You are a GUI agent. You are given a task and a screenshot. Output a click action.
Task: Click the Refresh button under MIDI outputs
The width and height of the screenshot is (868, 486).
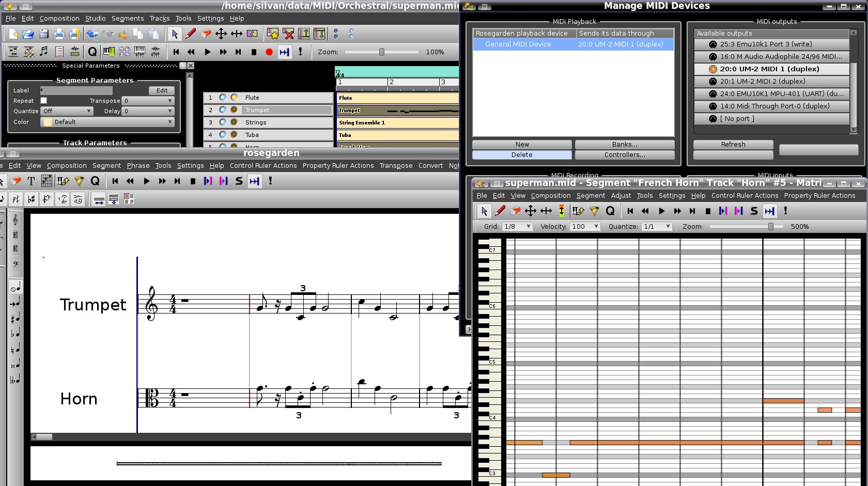click(733, 145)
